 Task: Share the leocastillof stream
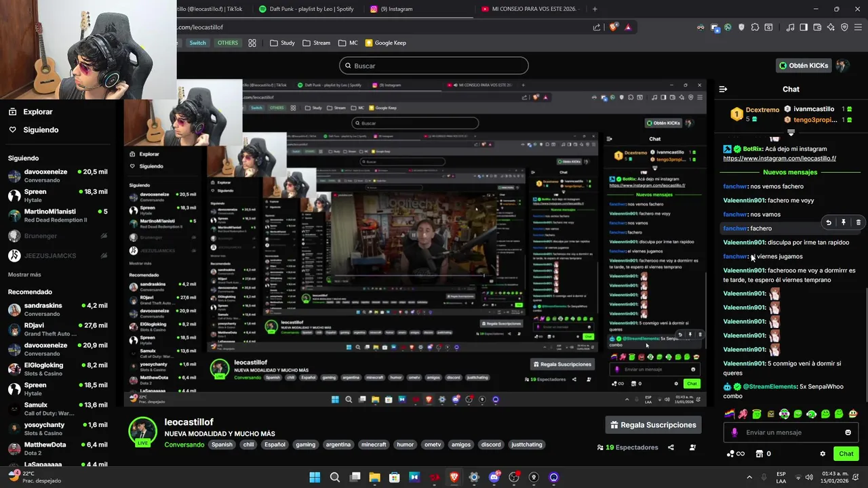(671, 447)
